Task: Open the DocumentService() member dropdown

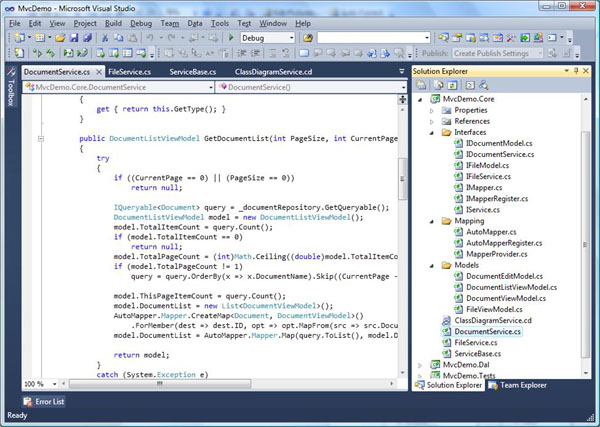Action: 403,87
